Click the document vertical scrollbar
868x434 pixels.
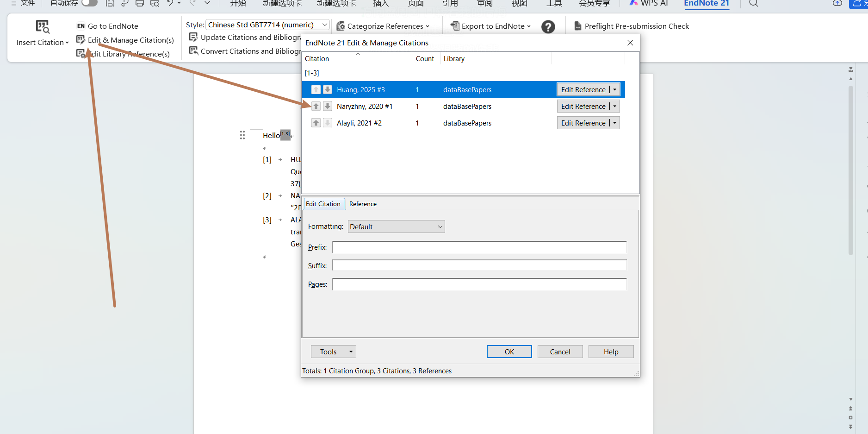850,170
